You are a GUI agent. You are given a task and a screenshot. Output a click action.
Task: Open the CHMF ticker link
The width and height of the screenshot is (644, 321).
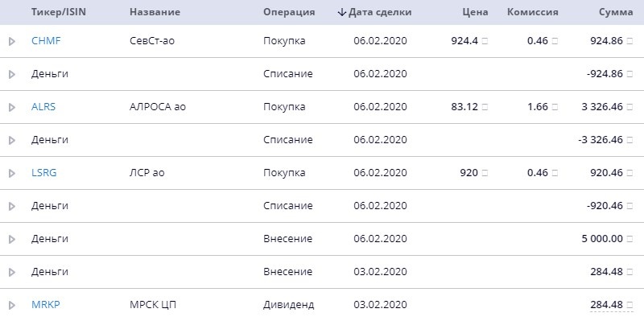point(46,41)
